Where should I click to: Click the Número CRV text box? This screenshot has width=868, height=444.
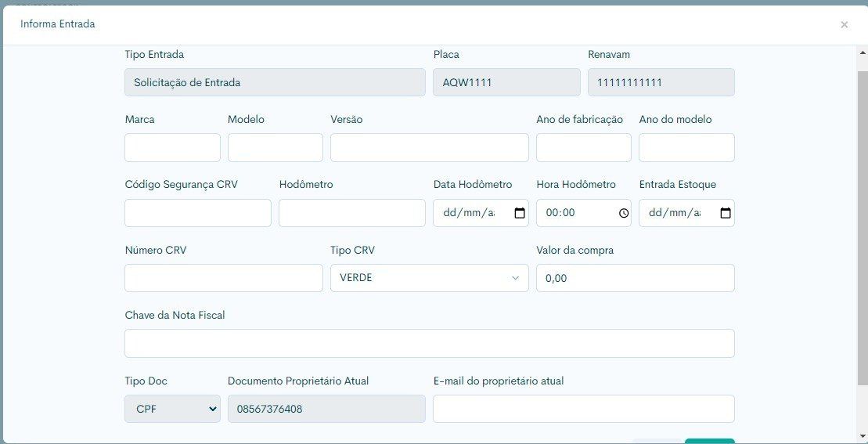coord(223,278)
